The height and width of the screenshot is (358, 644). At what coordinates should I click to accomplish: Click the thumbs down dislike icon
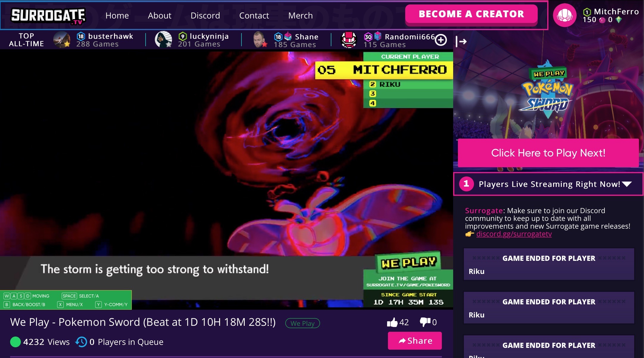click(x=425, y=322)
